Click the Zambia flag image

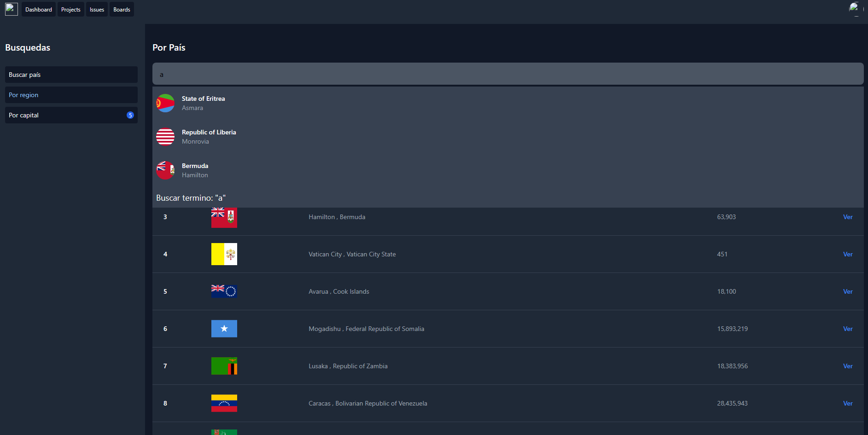224,366
